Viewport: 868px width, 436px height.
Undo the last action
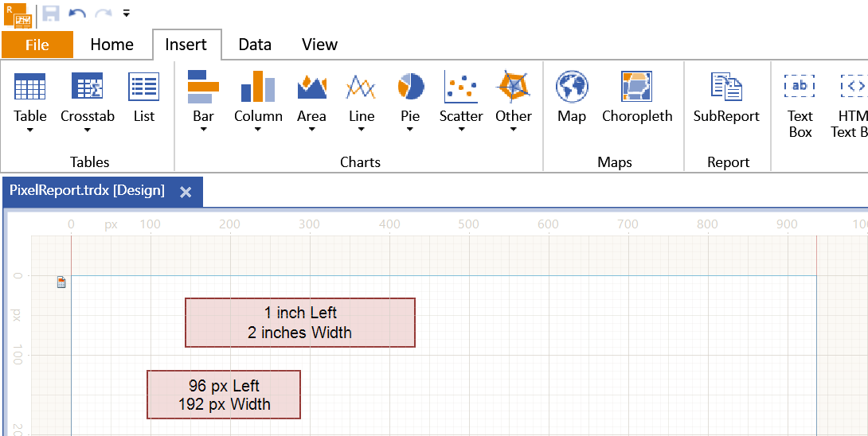pos(77,14)
